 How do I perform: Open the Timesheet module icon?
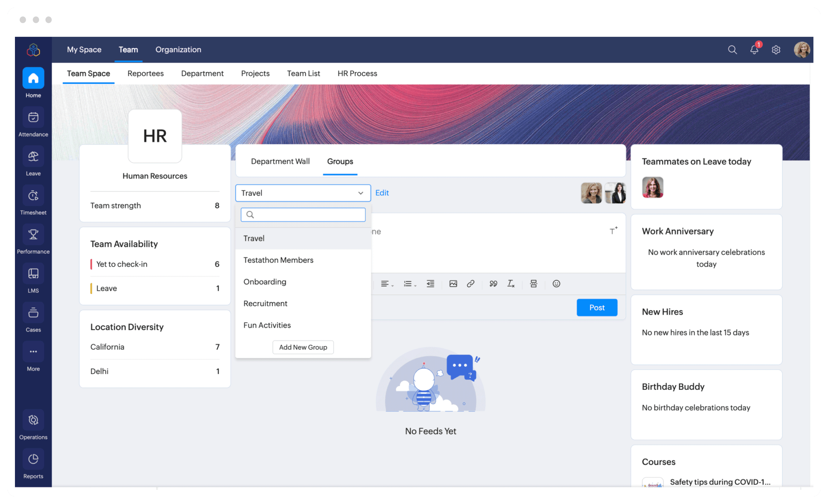tap(33, 196)
